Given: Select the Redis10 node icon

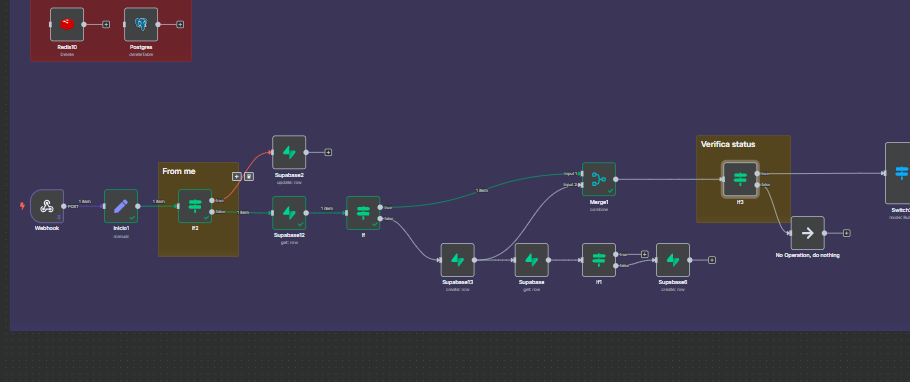Looking at the screenshot, I should tap(67, 24).
